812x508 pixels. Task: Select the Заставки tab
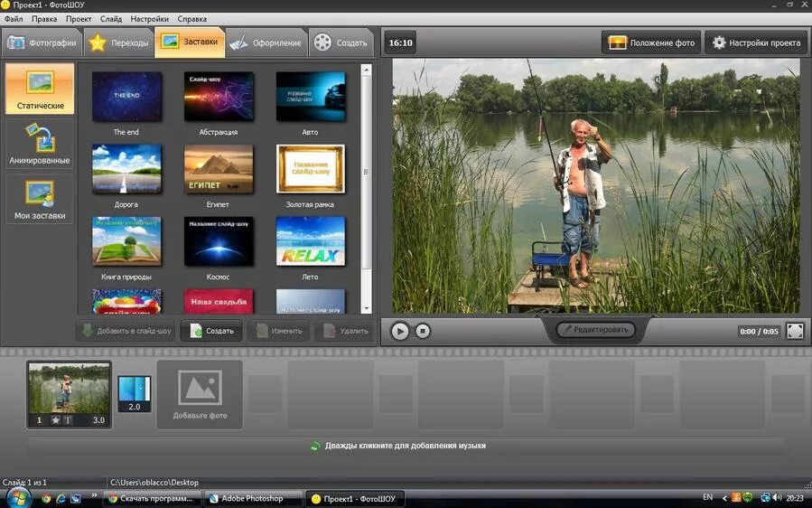190,42
